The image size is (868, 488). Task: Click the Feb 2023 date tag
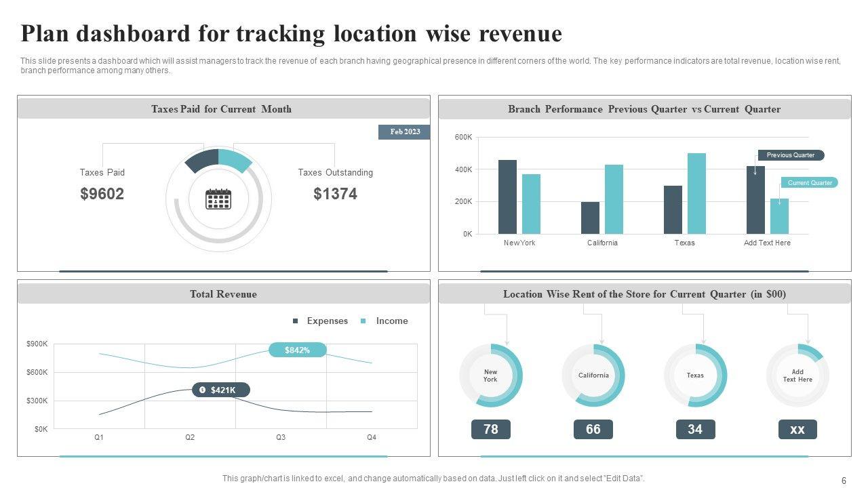tap(404, 132)
